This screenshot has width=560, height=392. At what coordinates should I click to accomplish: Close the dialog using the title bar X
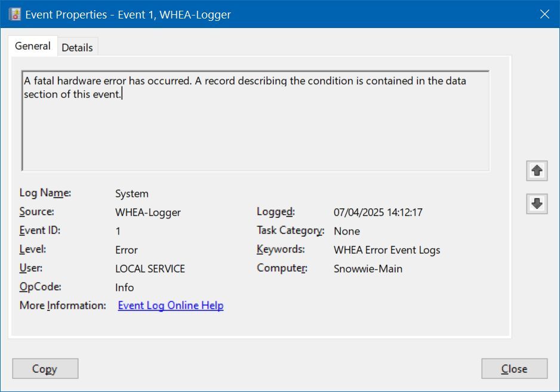[x=544, y=14]
